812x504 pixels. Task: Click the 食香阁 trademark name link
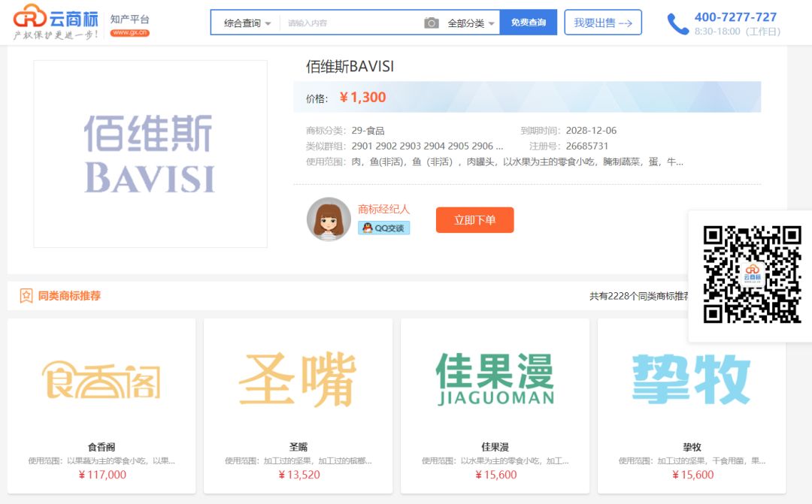pyautogui.click(x=101, y=447)
